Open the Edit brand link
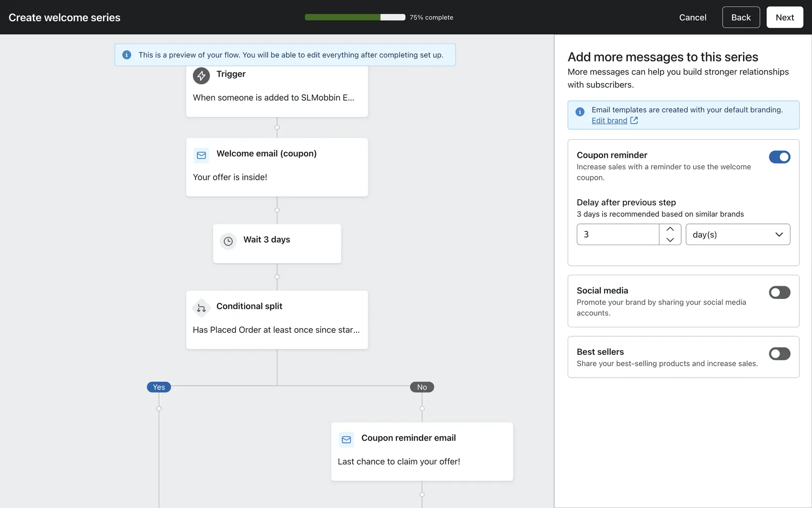Image resolution: width=812 pixels, height=508 pixels. click(x=609, y=121)
